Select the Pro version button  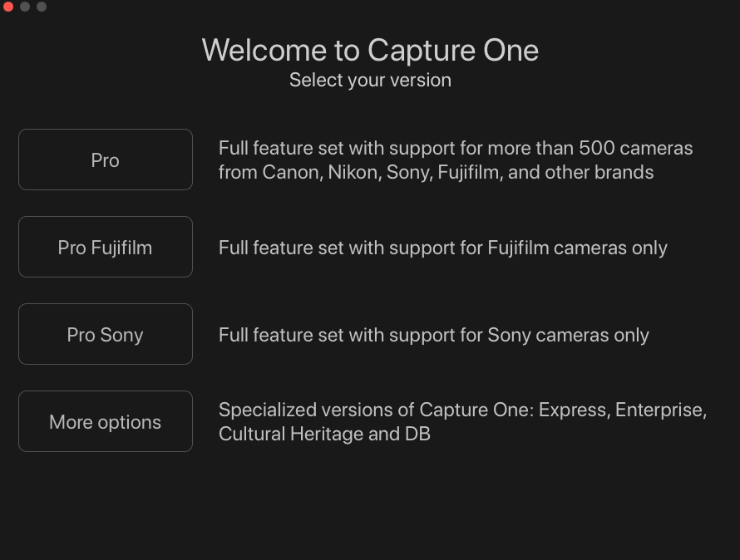[105, 160]
